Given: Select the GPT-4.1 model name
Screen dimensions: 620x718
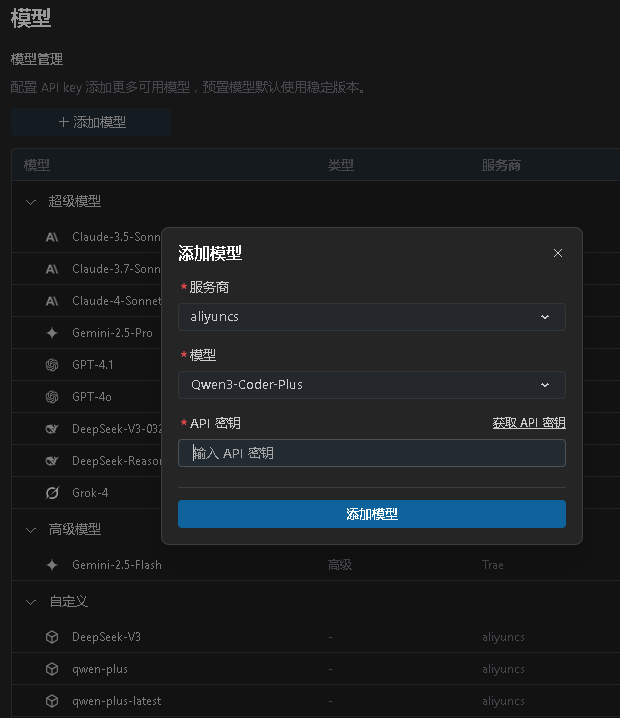Looking at the screenshot, I should click(x=92, y=365).
